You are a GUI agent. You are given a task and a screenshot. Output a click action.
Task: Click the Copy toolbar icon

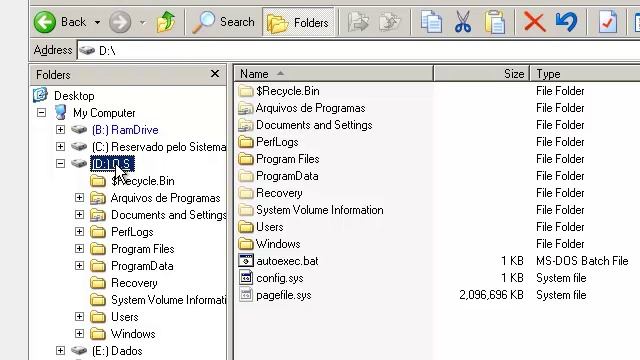pyautogui.click(x=431, y=22)
